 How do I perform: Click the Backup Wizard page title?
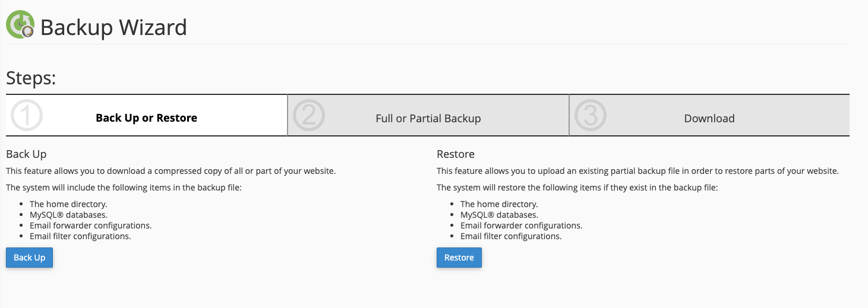(x=113, y=27)
